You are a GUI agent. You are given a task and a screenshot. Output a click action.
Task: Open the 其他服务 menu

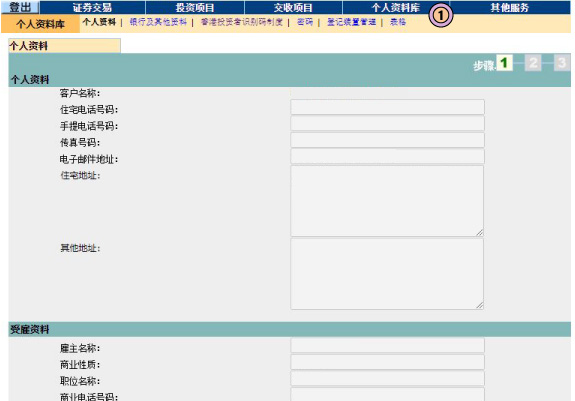(x=510, y=7)
